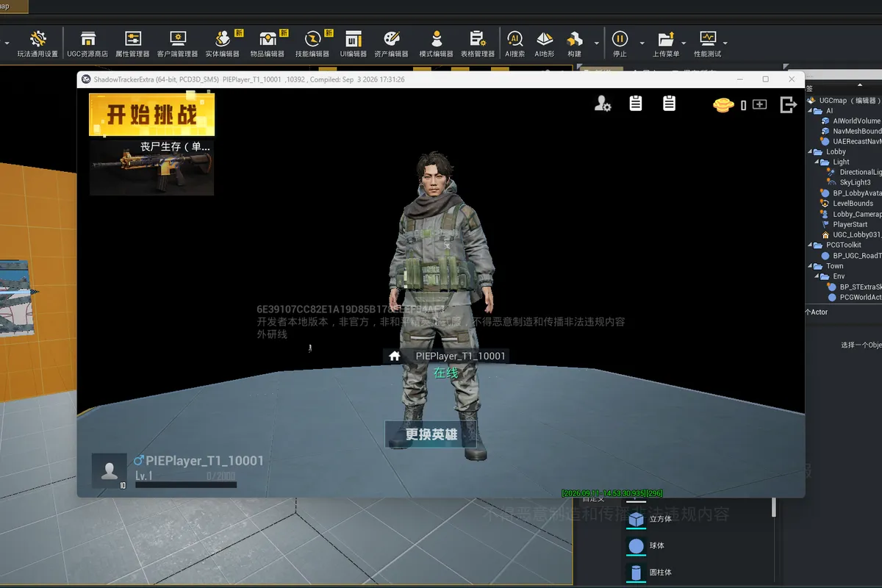
Task: Open dropdown arrow next to 上传菜单
Action: tap(684, 43)
